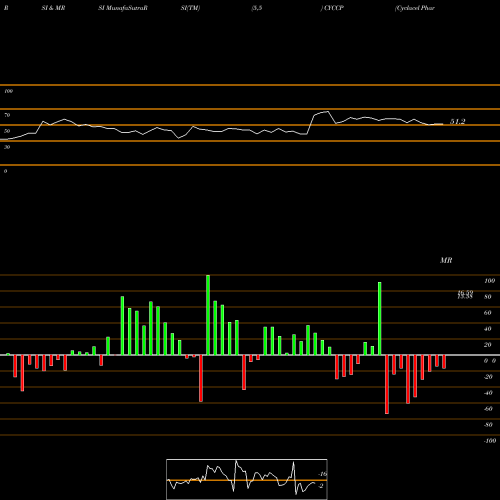Image resolution: width=500 pixels, height=500 pixels.
Task: Click the 50 level label on RSI axis
Action: [x=7, y=131]
